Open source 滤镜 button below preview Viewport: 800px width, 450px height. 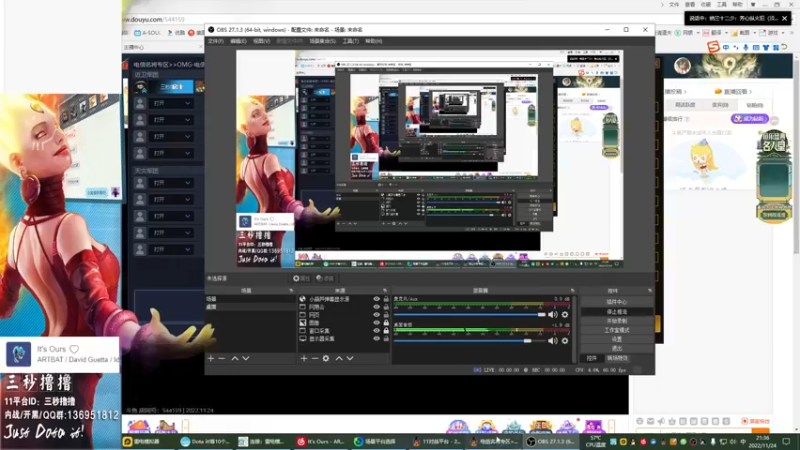pos(325,279)
